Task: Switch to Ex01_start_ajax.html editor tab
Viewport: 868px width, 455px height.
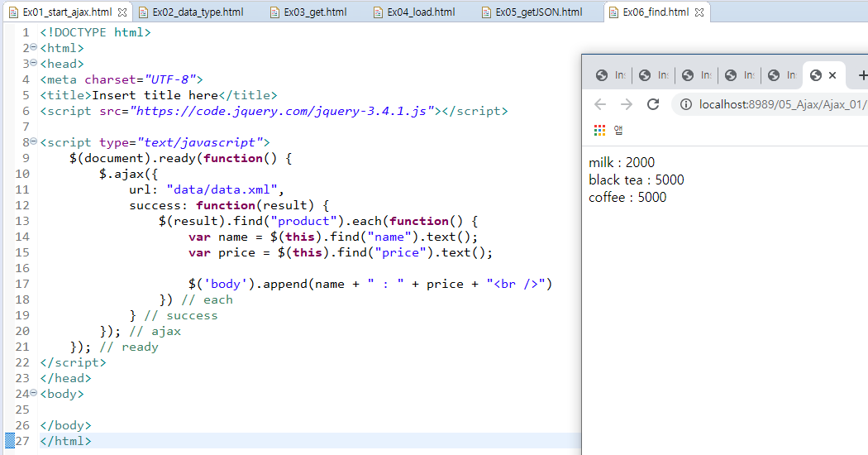Action: coord(67,12)
